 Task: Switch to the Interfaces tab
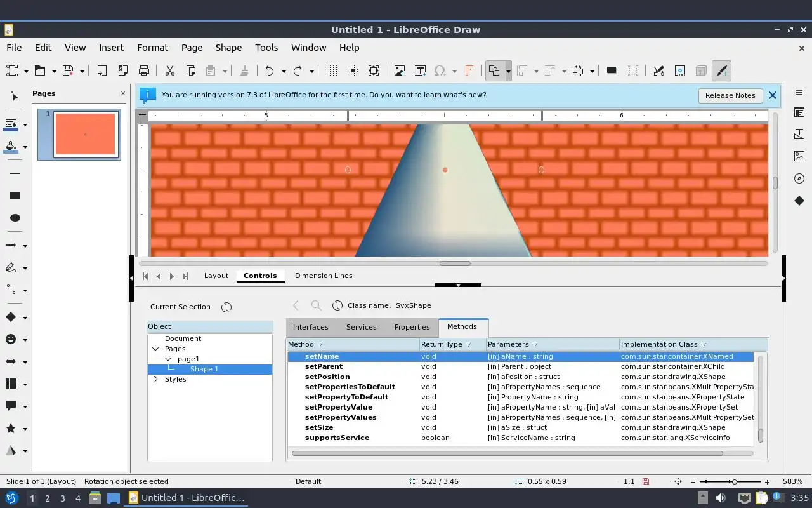pos(311,327)
